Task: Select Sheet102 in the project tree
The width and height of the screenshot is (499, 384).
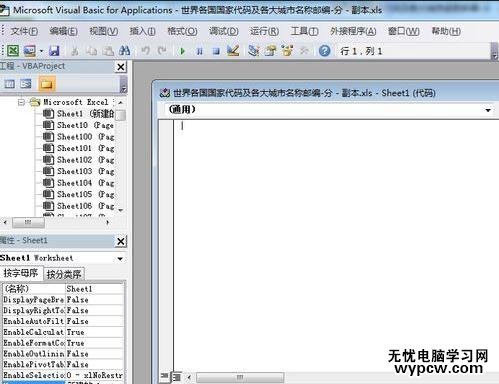Action: (x=79, y=160)
